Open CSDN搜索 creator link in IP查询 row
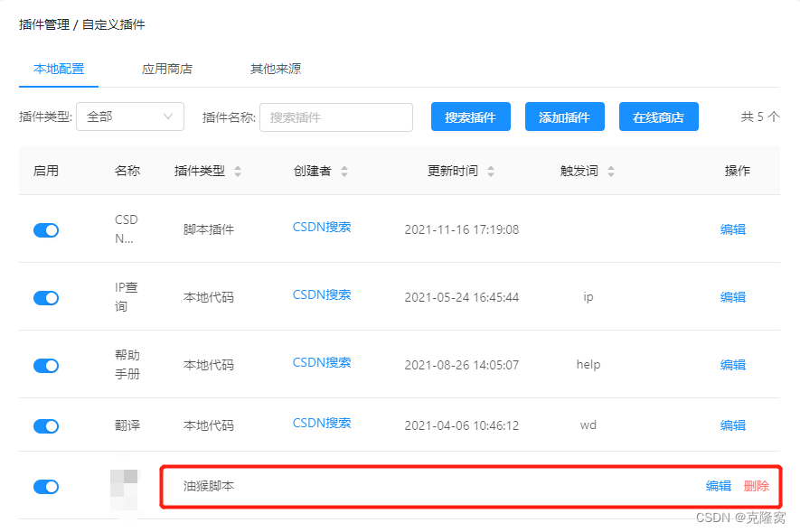The width and height of the screenshot is (800, 532). (x=322, y=295)
